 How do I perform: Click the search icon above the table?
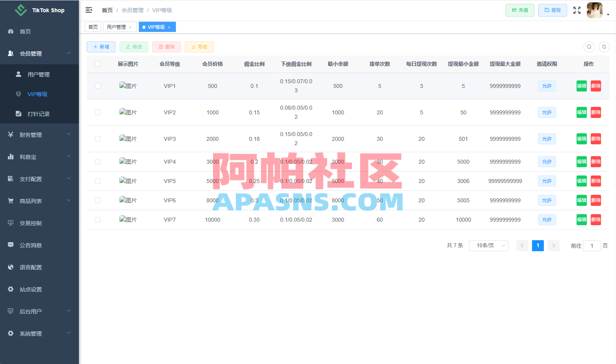589,47
